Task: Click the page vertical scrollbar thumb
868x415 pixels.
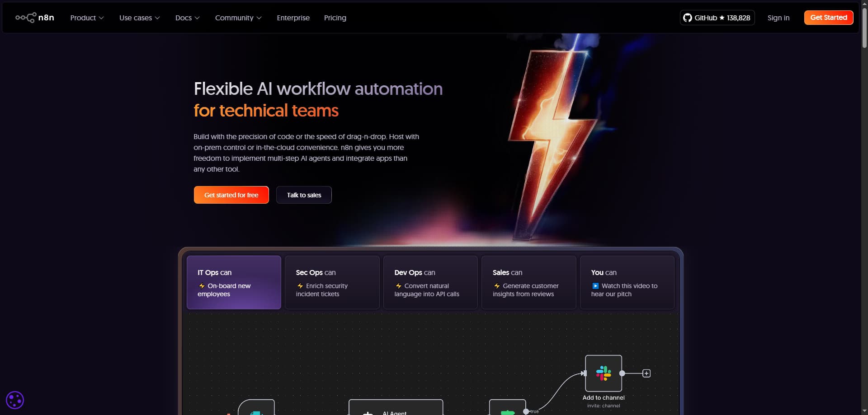Action: pyautogui.click(x=864, y=27)
